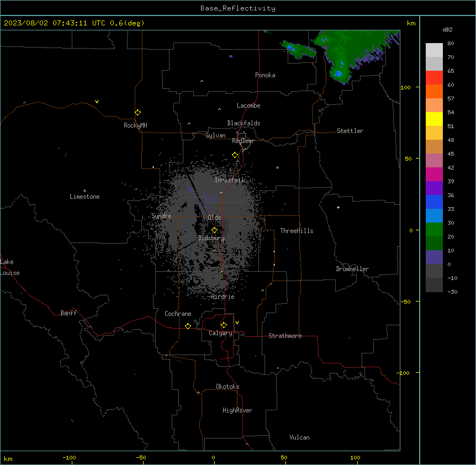Select the Drumheller label

(352, 269)
